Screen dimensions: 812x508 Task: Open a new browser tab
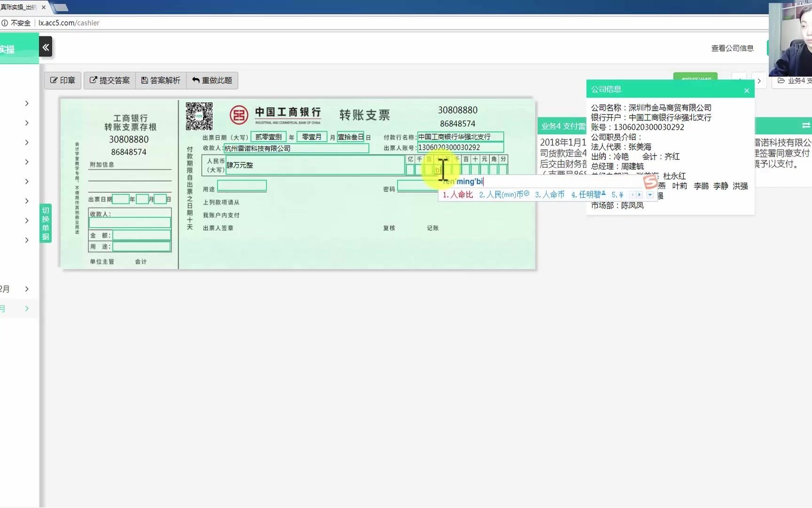click(61, 8)
